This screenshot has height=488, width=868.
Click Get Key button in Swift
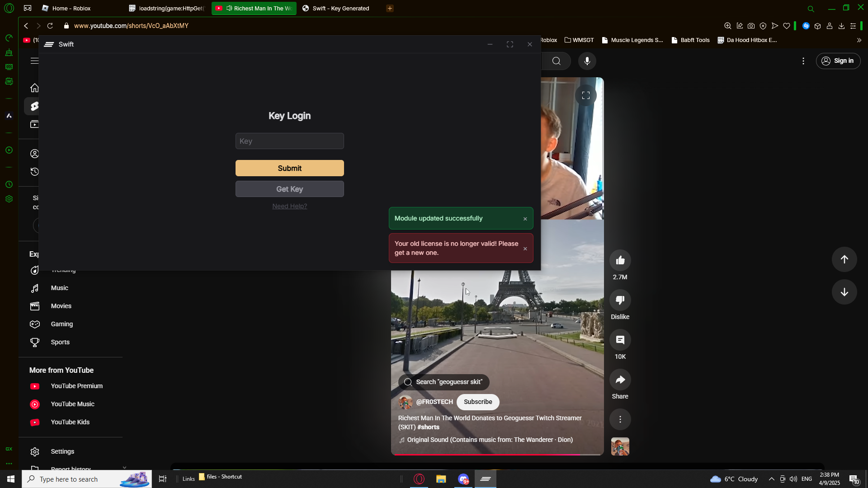click(290, 189)
